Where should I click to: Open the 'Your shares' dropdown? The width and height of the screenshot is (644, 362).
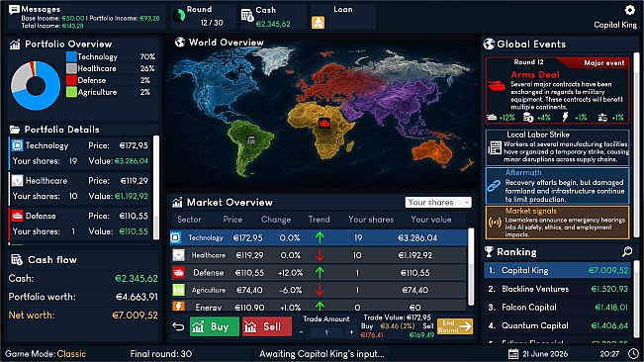pyautogui.click(x=438, y=203)
